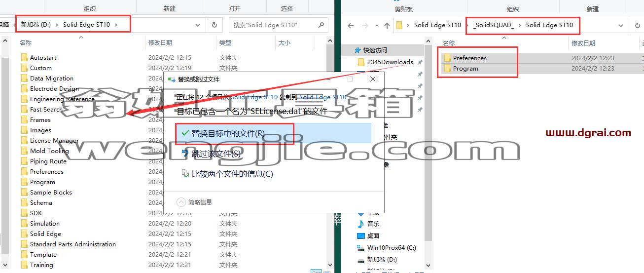This screenshot has width=644, height=273.
Task: Unpin 2345Downloads using its pin icon
Action: (x=420, y=62)
